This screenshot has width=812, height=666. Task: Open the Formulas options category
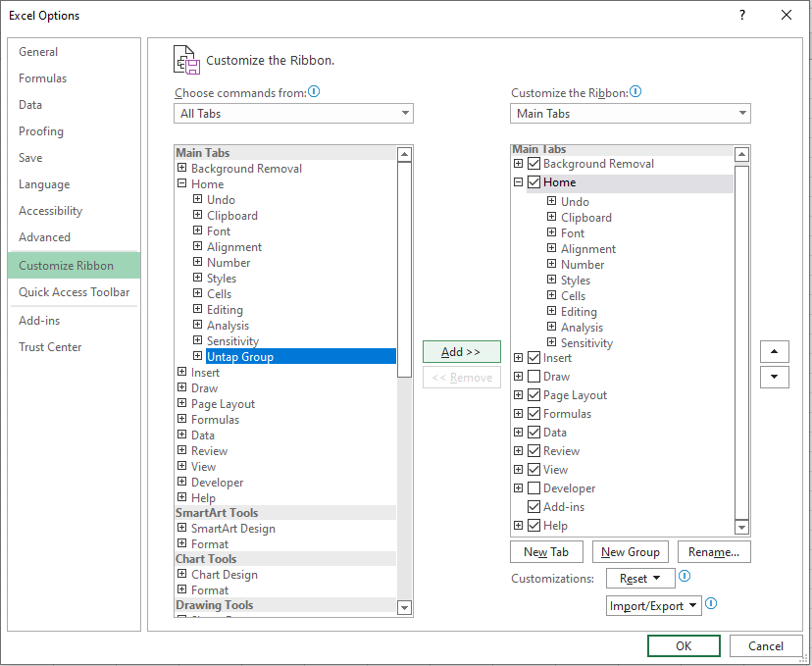click(x=75, y=78)
